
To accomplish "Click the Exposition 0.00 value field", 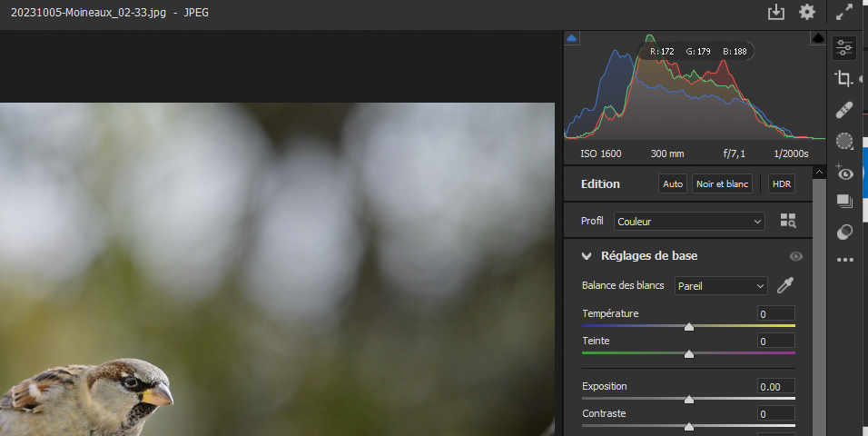I will pyautogui.click(x=776, y=387).
